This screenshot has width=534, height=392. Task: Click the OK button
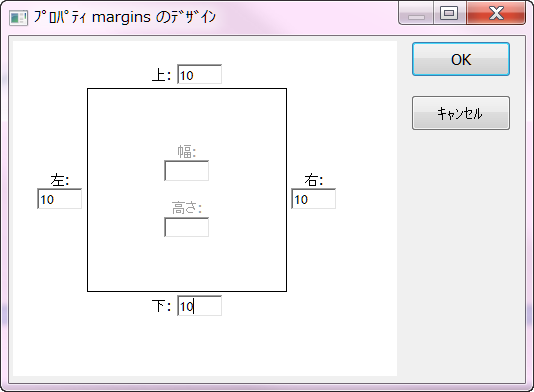pyautogui.click(x=461, y=59)
